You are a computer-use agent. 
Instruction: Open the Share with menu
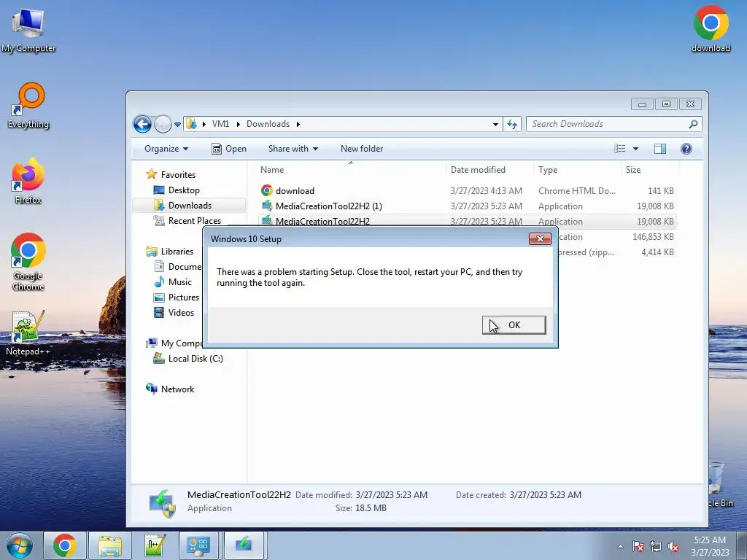(293, 149)
